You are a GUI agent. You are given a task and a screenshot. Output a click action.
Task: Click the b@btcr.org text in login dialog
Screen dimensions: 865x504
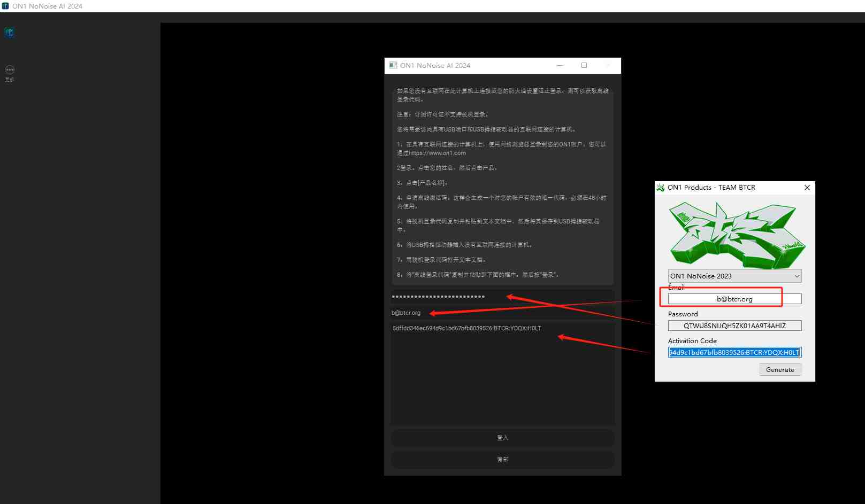coord(407,313)
